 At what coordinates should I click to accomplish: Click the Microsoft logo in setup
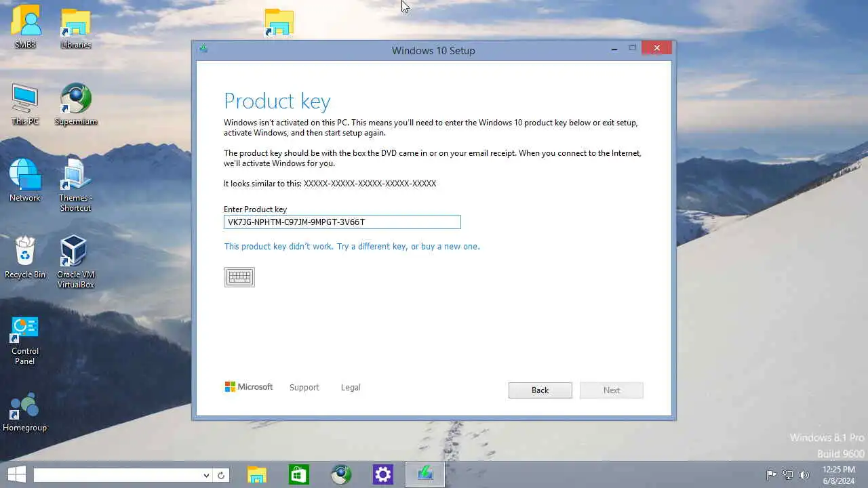[248, 387]
